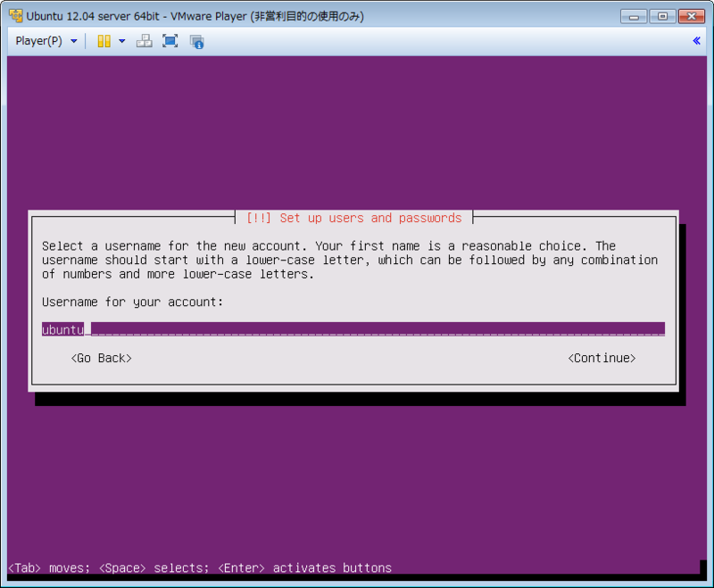The width and height of the screenshot is (714, 588).
Task: Click the 'Username for your account:' label
Action: (x=132, y=302)
